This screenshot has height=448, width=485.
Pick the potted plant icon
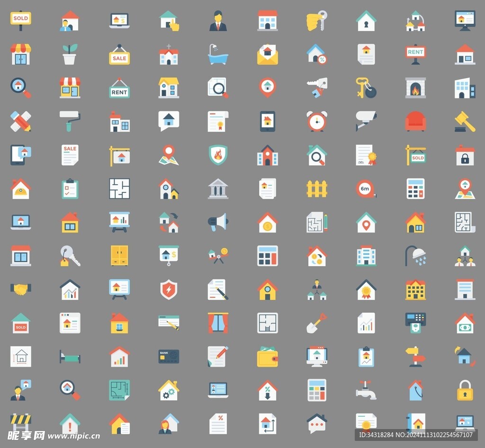(70, 54)
